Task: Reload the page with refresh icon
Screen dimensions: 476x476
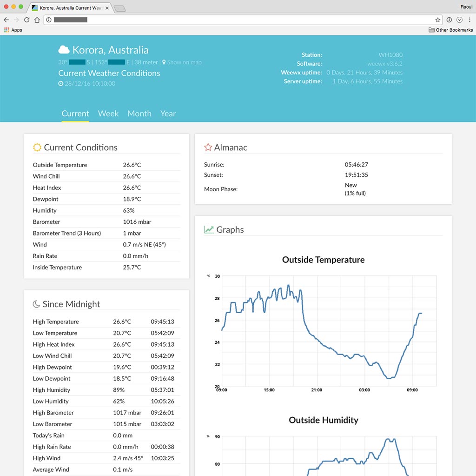Action: click(x=26, y=20)
